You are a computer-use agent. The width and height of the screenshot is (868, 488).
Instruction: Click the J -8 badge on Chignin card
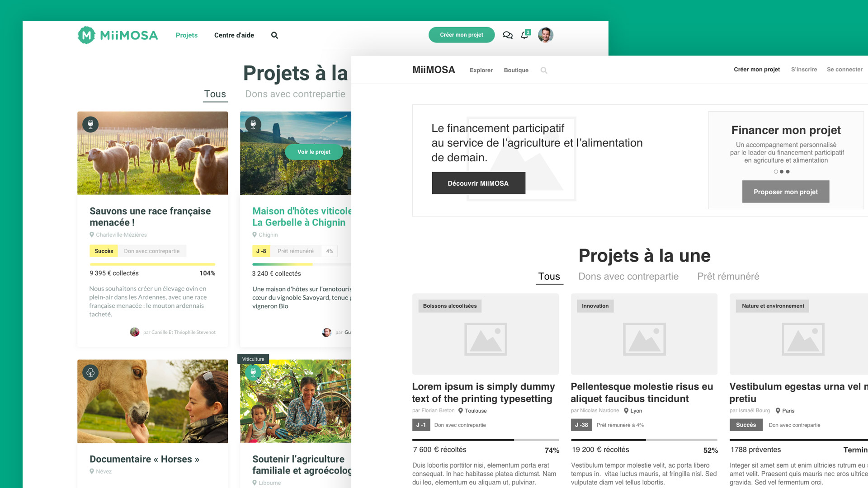[x=261, y=251]
